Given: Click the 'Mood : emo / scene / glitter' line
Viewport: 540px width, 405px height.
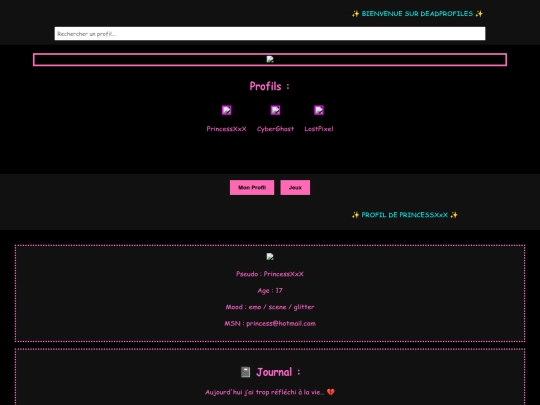Looking at the screenshot, I should (270, 307).
